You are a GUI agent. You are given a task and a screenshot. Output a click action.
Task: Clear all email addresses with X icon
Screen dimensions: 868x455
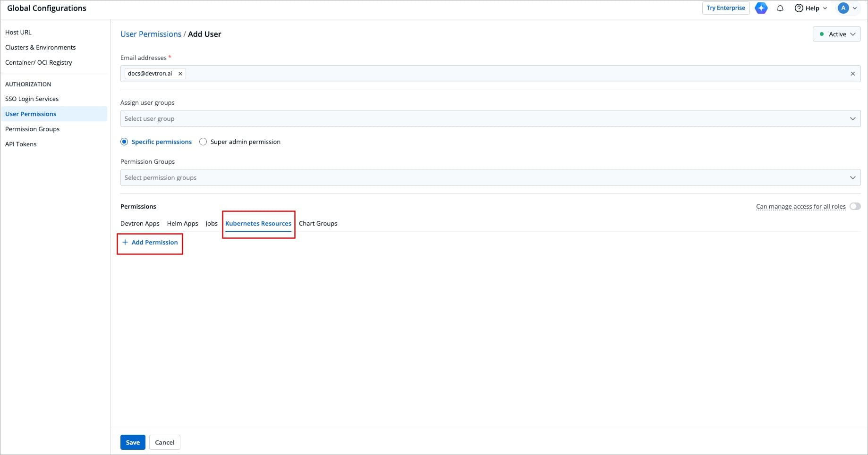pos(852,74)
